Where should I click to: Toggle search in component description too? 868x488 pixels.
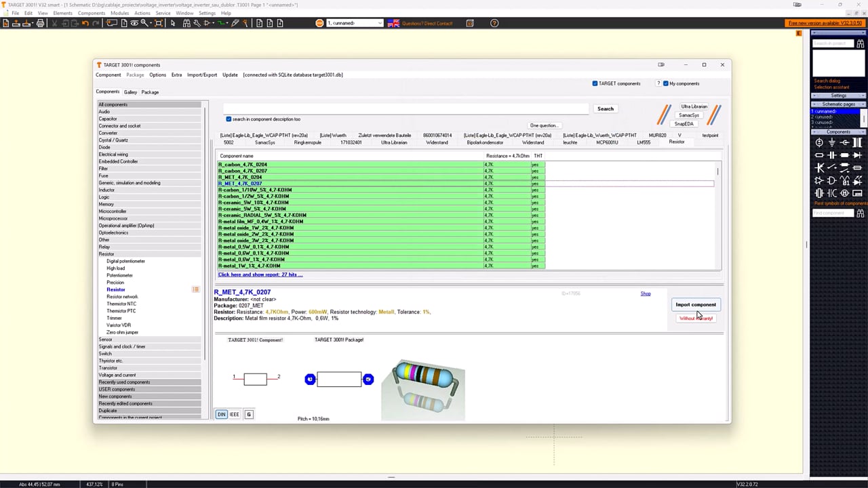229,119
